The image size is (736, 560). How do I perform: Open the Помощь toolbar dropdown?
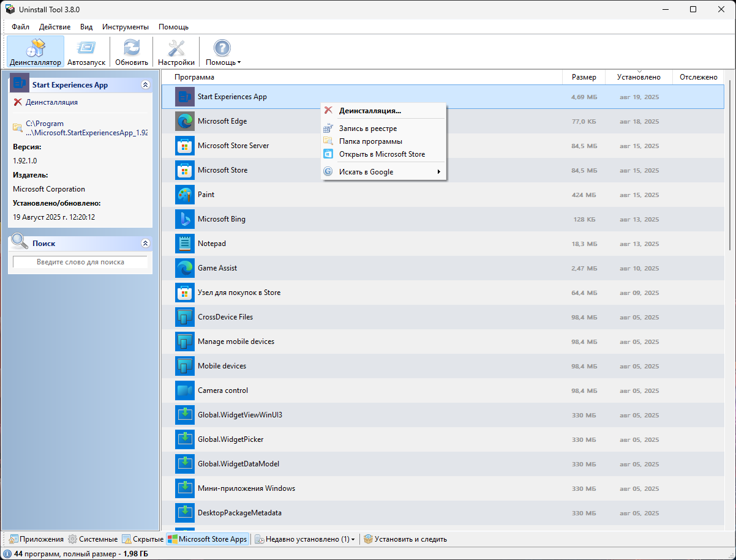pyautogui.click(x=222, y=51)
